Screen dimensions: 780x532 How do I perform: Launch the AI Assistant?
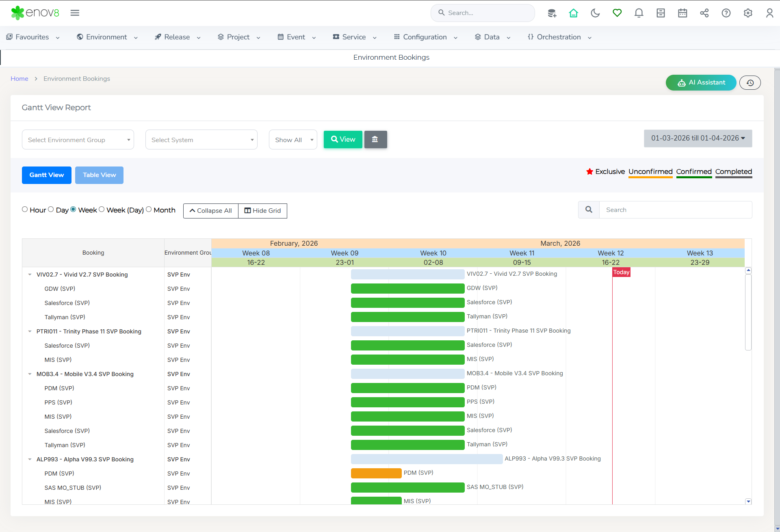point(701,83)
